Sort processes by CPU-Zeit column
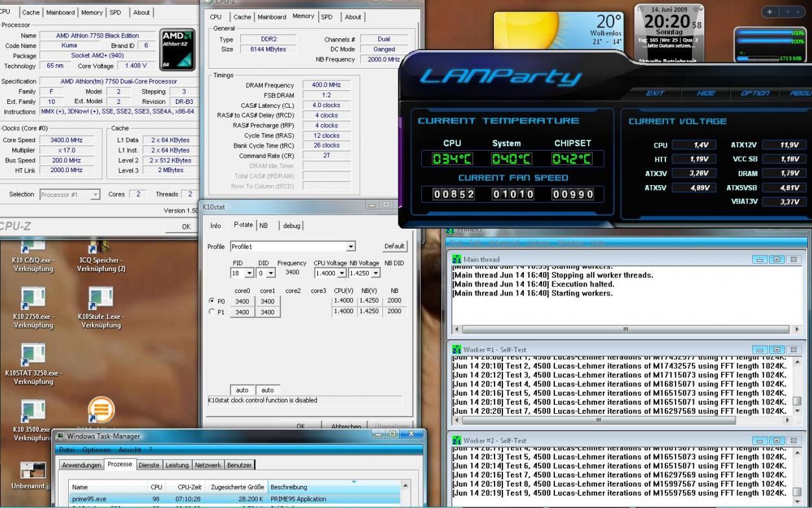This screenshot has height=508, width=812. 186,487
